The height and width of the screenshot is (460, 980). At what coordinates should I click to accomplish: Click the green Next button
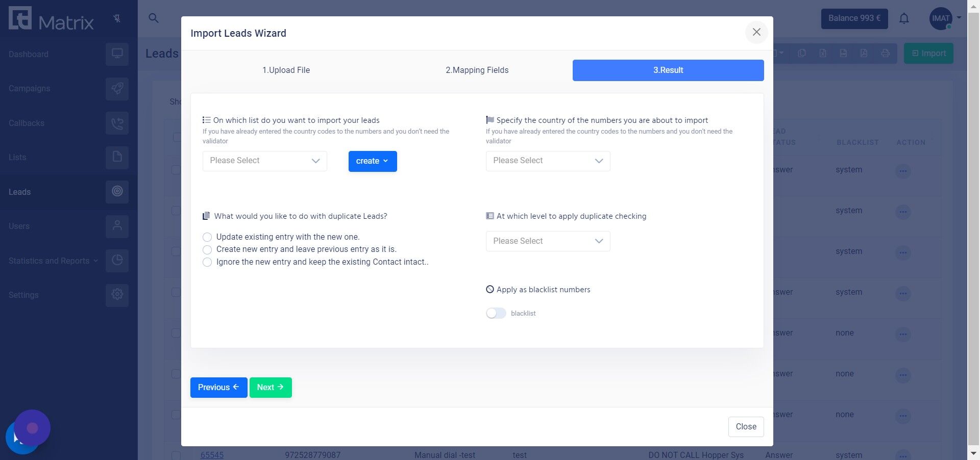271,388
